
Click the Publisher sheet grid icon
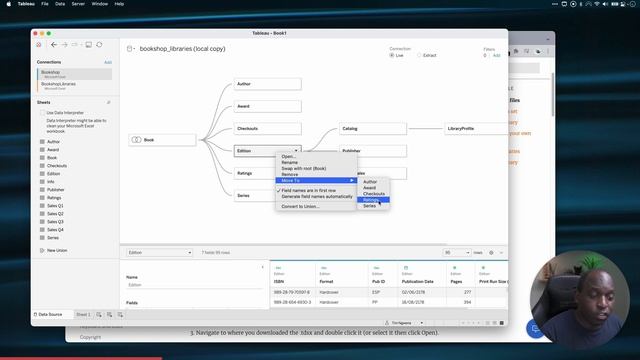(x=42, y=190)
